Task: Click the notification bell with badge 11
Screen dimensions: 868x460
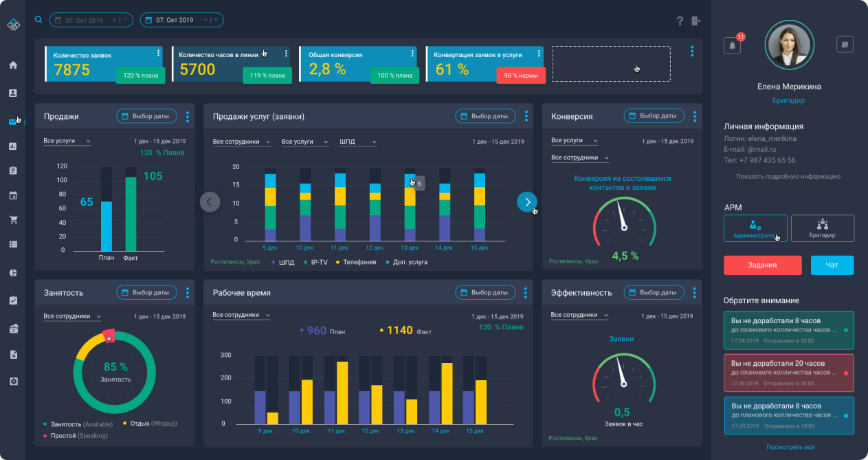Action: click(x=732, y=45)
